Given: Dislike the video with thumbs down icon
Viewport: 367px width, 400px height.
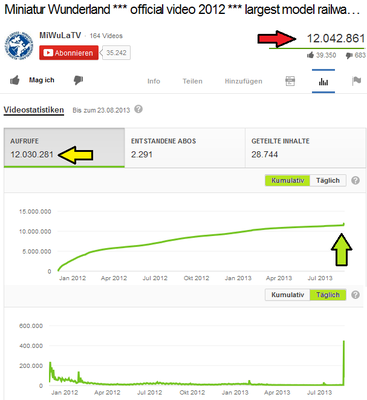Looking at the screenshot, I should coord(78,80).
